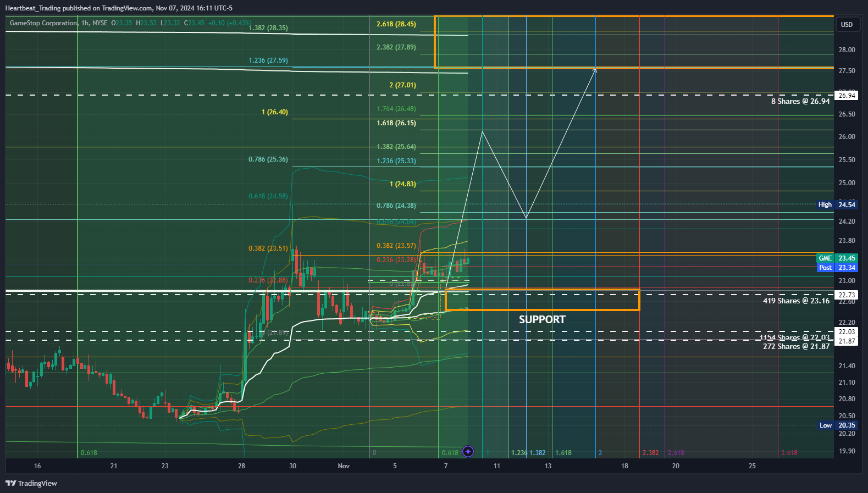Select the 0.618 (24.58) Fibonacci label
Screen dimensions: 868x493
click(x=268, y=196)
